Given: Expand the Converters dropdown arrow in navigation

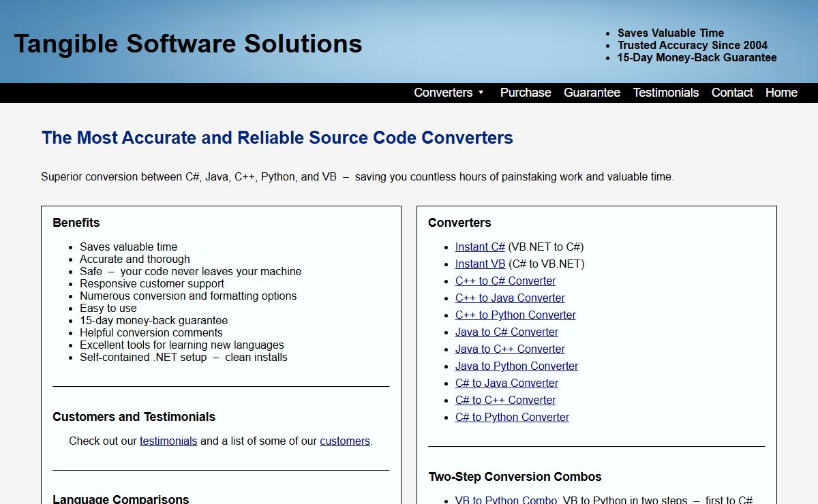Looking at the screenshot, I should [481, 93].
